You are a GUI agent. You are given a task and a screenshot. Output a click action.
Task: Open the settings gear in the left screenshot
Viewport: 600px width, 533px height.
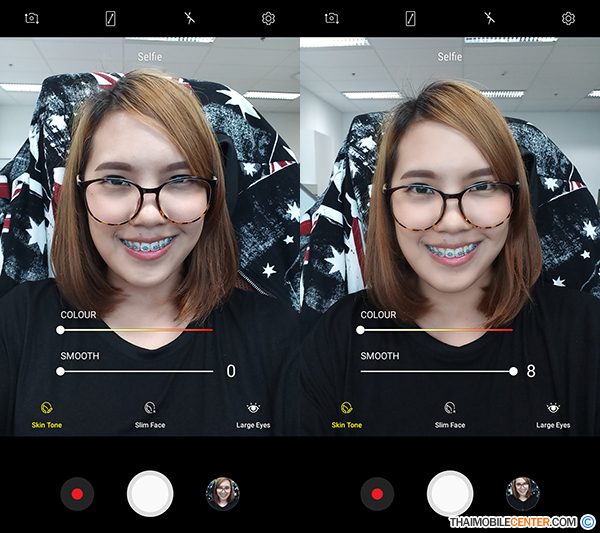268,18
